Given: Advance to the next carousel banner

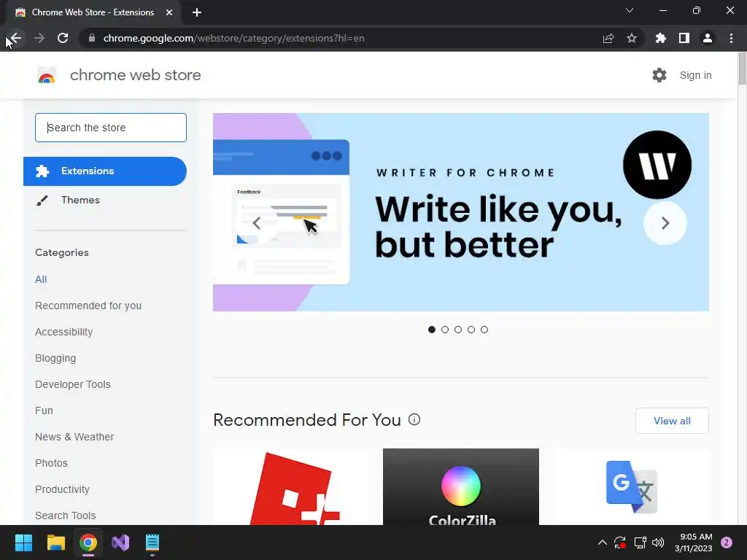Looking at the screenshot, I should (x=665, y=223).
